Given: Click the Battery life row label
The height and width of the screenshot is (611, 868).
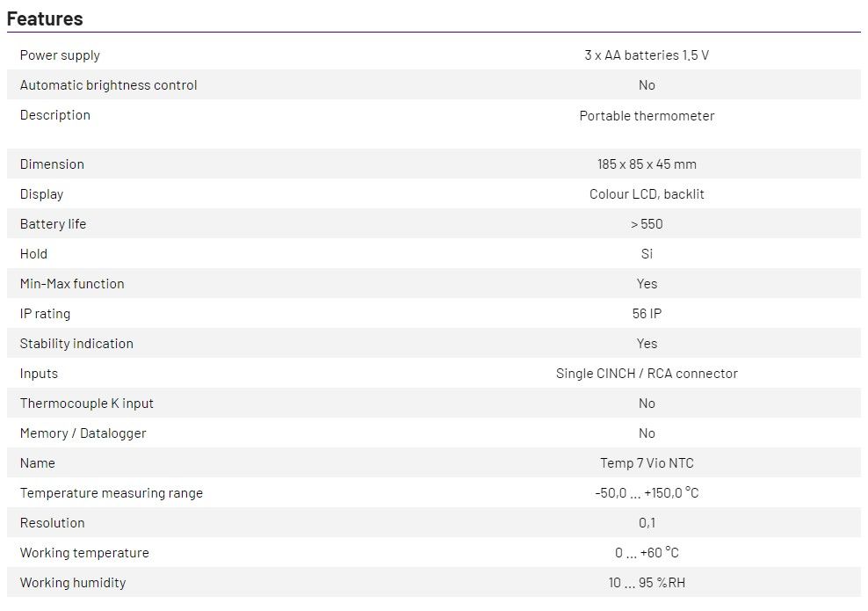Looking at the screenshot, I should pos(53,224).
